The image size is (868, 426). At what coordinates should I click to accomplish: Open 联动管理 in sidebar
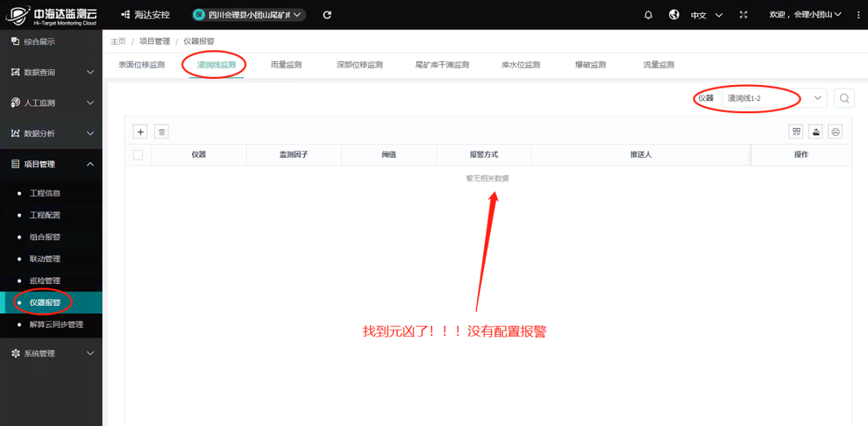click(x=45, y=259)
